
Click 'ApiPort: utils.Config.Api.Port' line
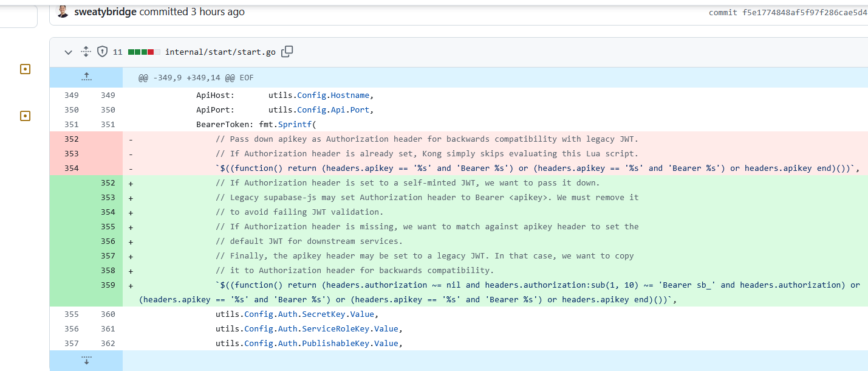click(x=284, y=109)
